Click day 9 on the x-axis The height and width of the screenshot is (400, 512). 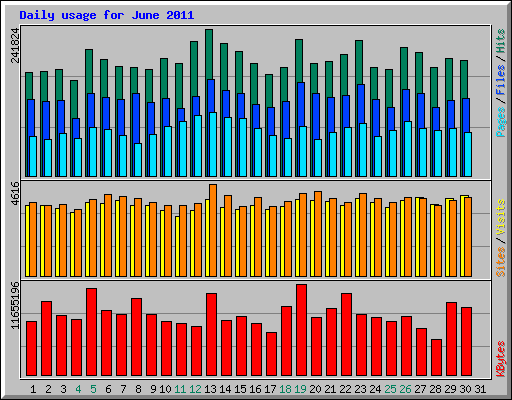click(x=153, y=389)
